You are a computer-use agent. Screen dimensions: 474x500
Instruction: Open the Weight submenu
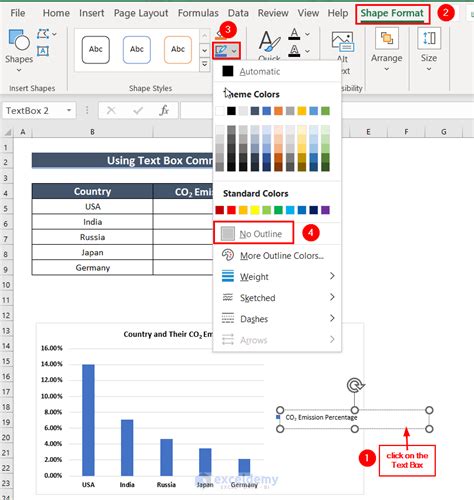277,276
